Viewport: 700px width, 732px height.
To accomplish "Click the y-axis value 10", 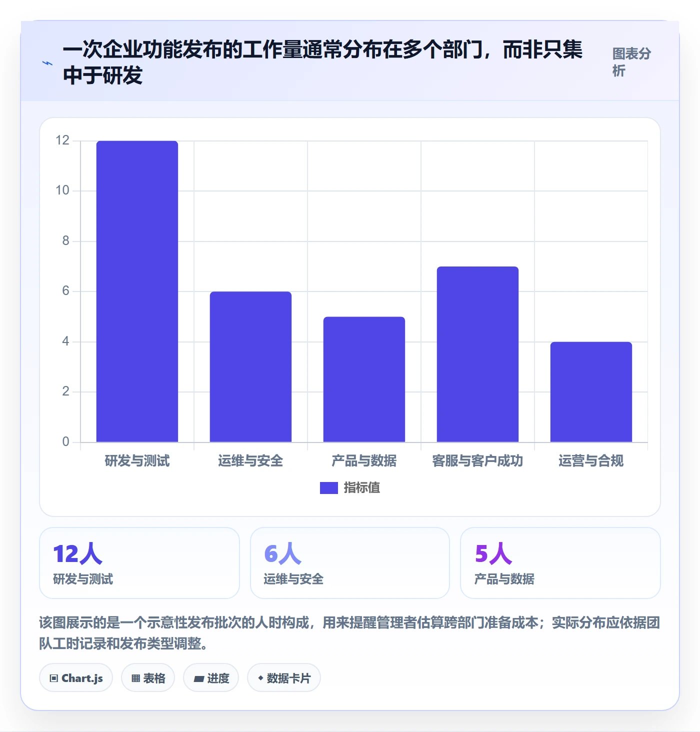I will coord(62,190).
